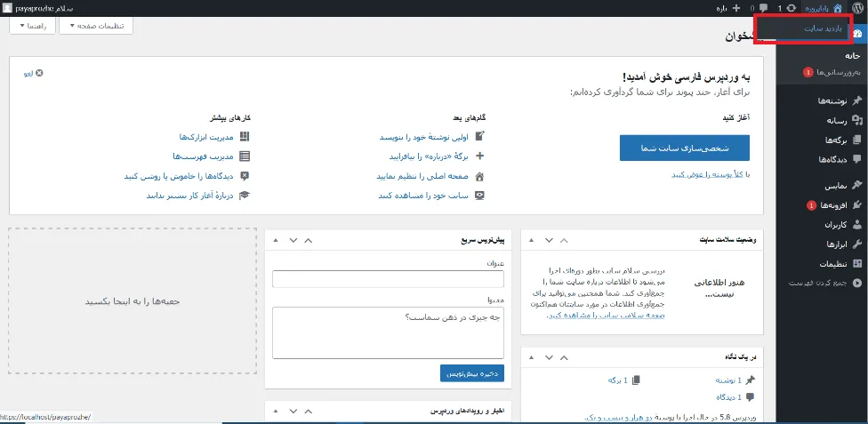Click the دیدگاه‌ها comments icon in sidebar

(x=857, y=159)
